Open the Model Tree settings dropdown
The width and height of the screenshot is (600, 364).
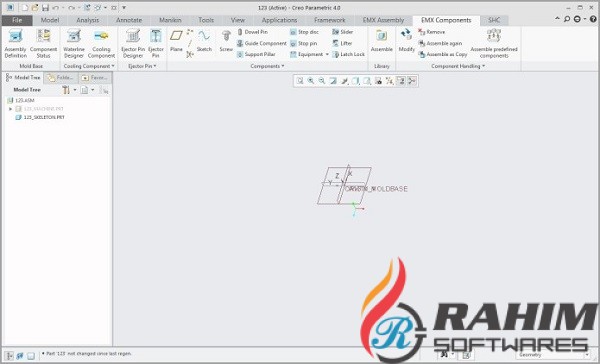75,90
